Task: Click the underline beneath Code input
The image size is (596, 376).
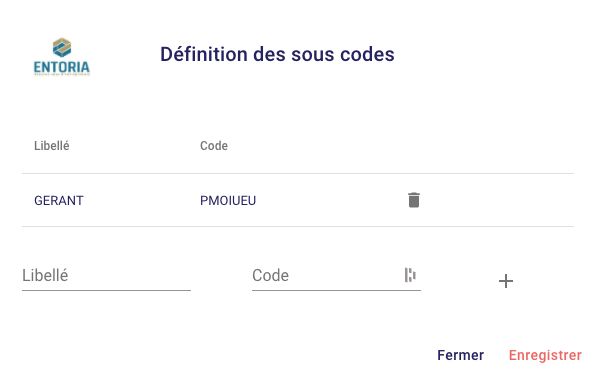Action: point(336,290)
